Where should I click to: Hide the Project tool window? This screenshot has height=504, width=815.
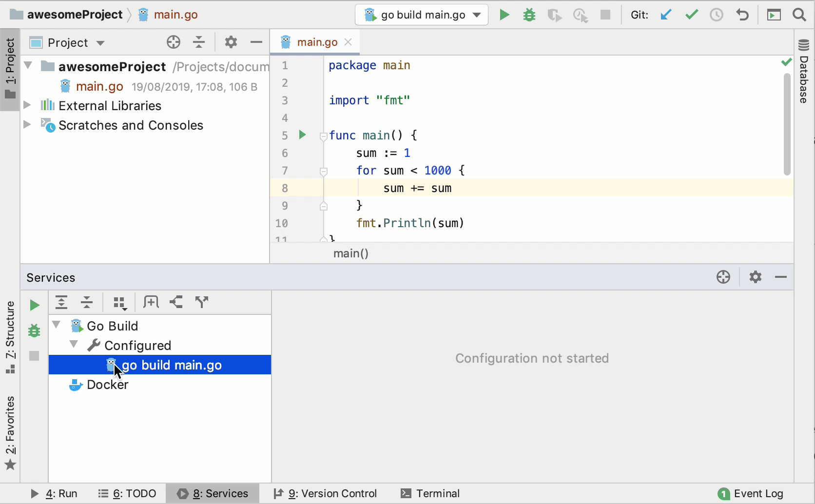point(256,42)
